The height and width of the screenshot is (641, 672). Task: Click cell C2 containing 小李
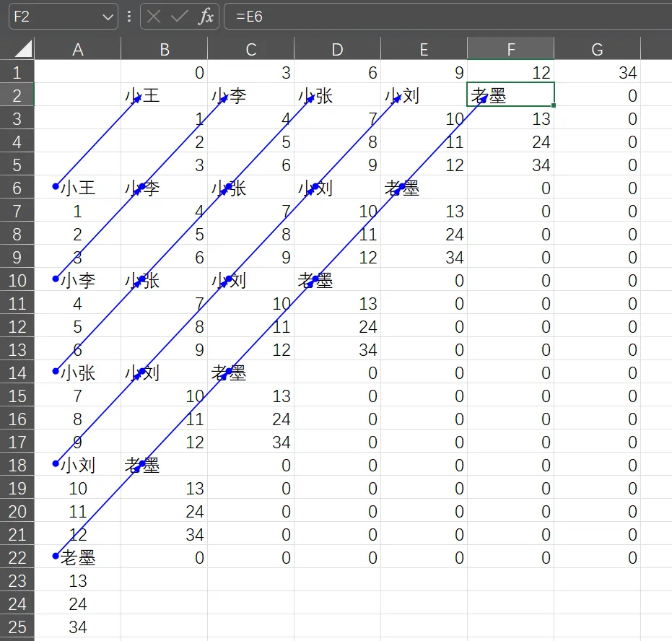[250, 95]
